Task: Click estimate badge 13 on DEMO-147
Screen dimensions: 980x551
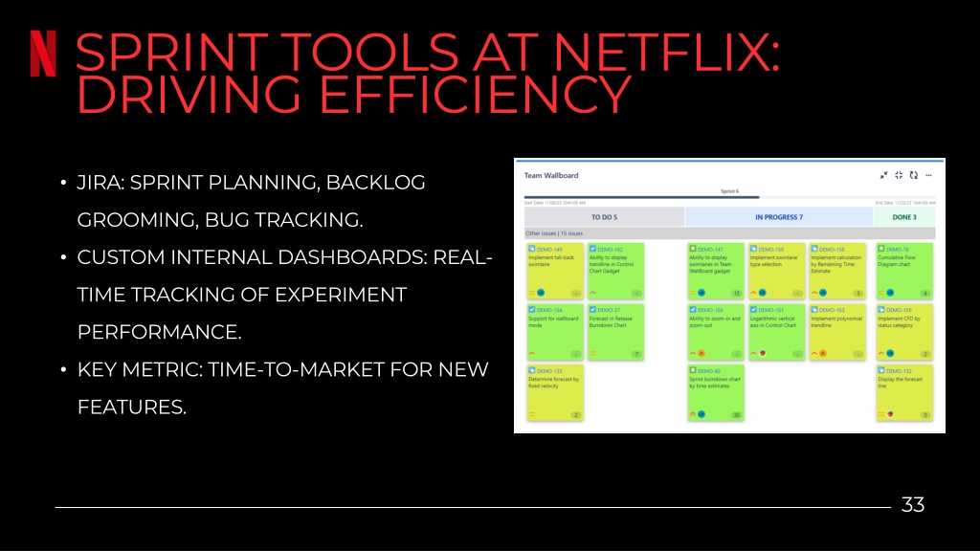Action: (x=736, y=294)
